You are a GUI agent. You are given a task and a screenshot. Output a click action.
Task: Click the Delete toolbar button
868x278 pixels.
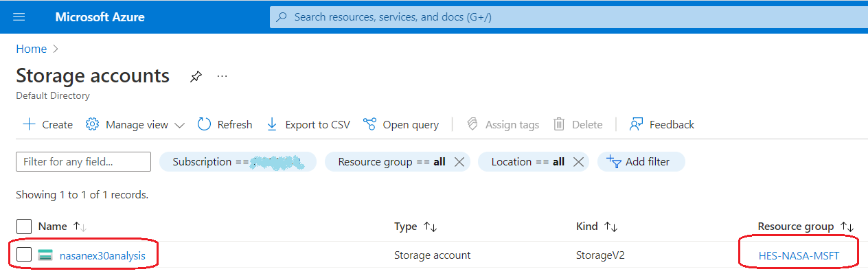point(578,124)
